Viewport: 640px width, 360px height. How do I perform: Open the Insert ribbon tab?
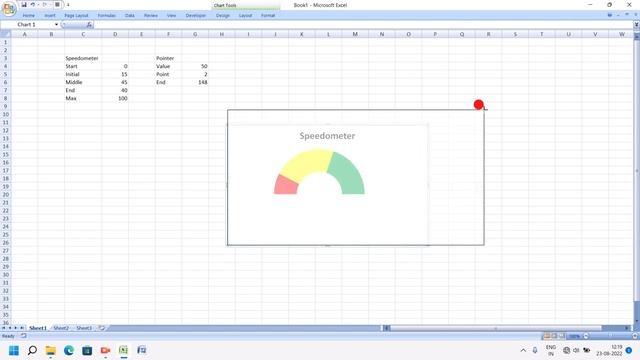coord(50,16)
